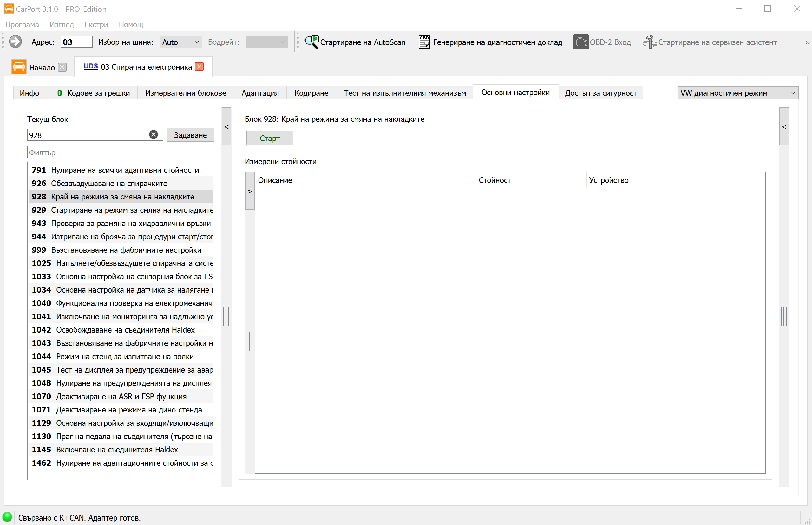
Task: Show hidden toolbar items via the overflow chevron
Action: point(808,42)
